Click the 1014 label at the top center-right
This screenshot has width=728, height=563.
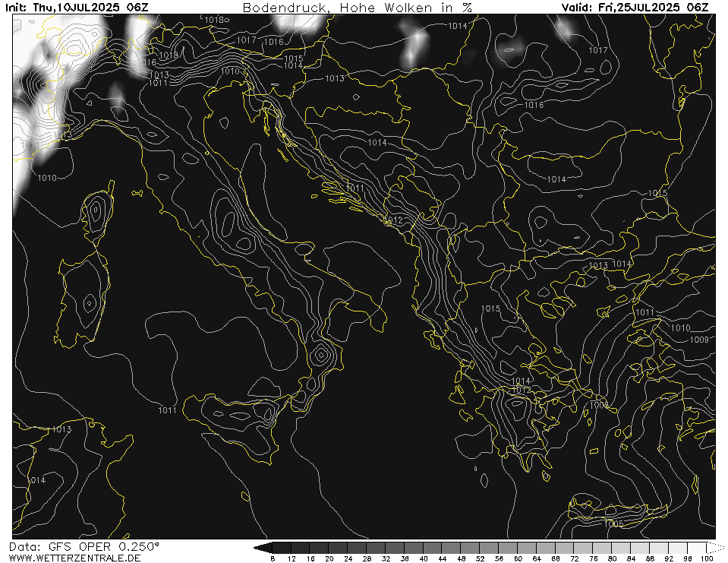point(458,26)
